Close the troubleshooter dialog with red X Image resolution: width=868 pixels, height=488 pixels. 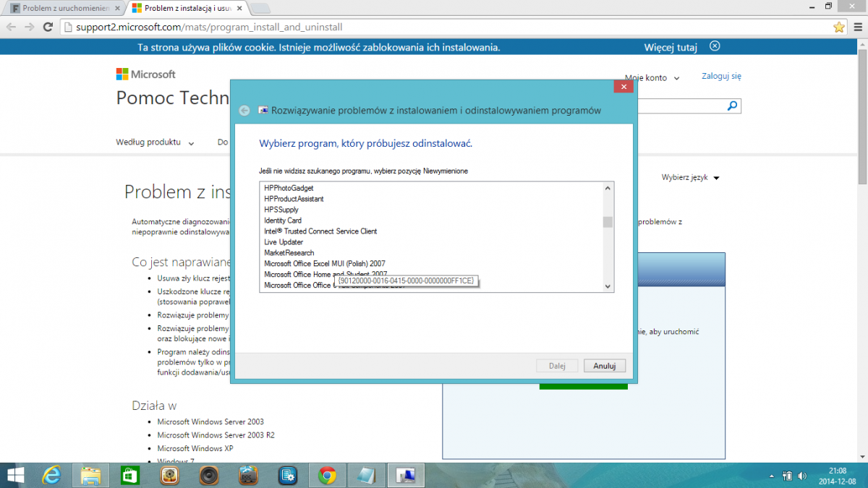[624, 87]
